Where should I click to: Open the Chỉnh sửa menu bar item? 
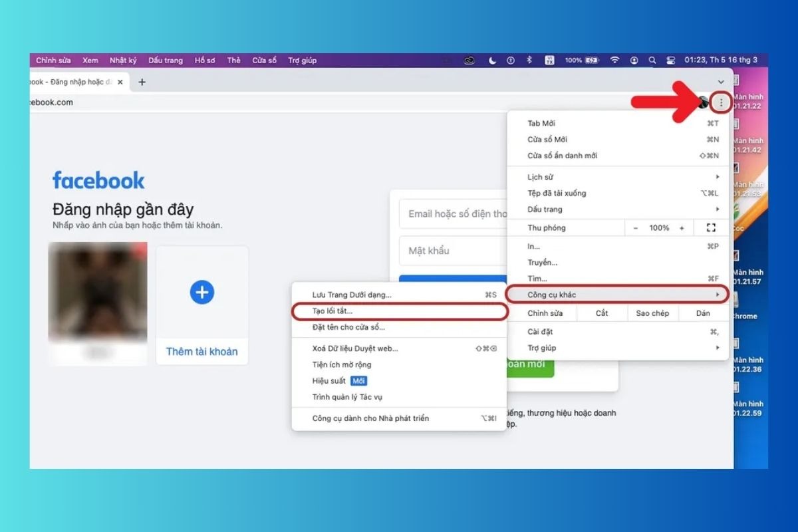pyautogui.click(x=53, y=60)
